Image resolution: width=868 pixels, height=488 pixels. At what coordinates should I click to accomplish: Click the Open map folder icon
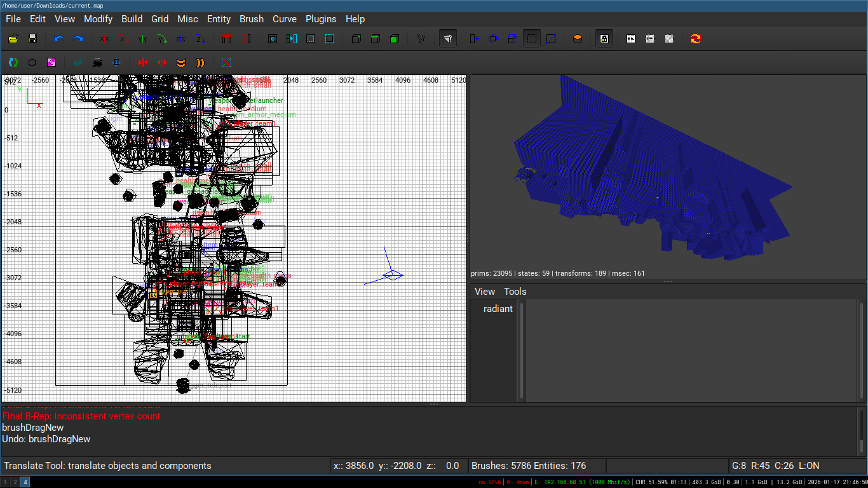[13, 39]
